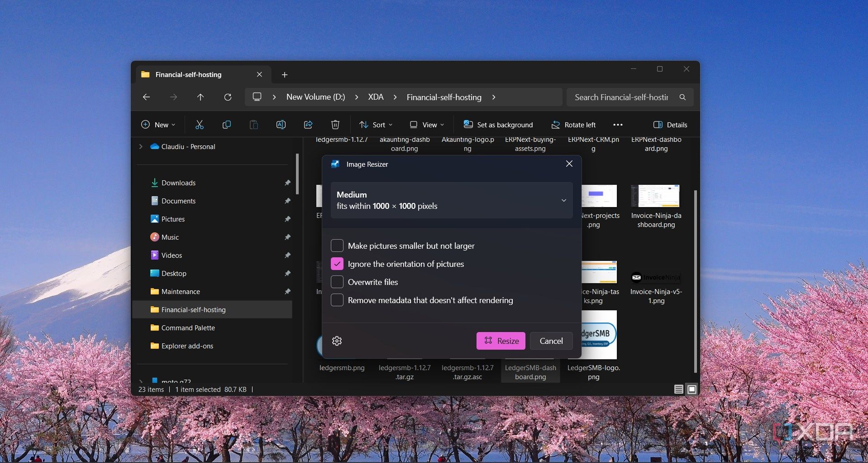
Task: Click the Delete trash icon
Action: 335,125
